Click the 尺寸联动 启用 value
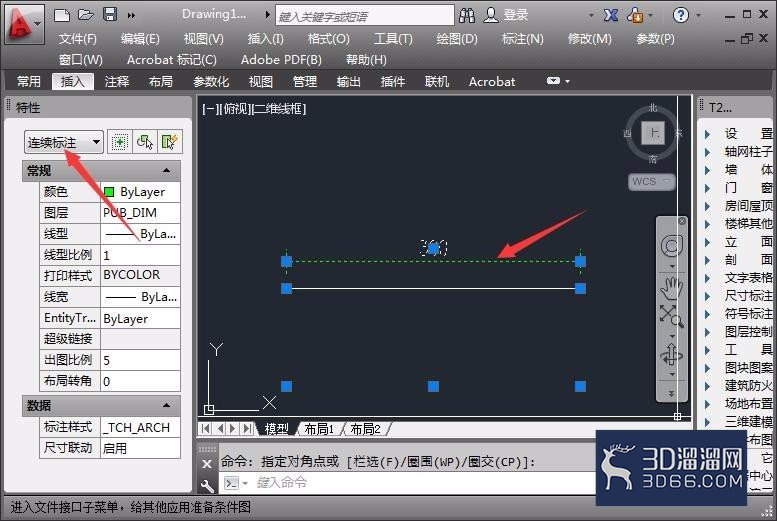Screen dimensions: 777x521 (140, 448)
